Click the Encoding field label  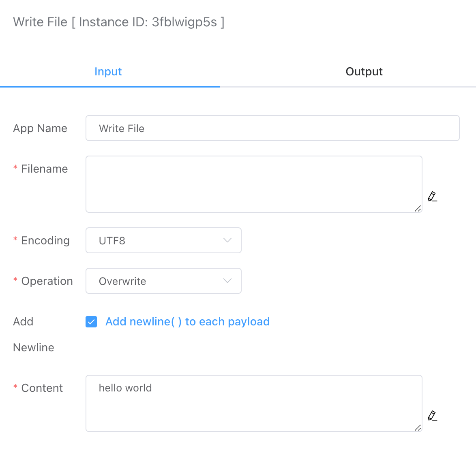45,241
